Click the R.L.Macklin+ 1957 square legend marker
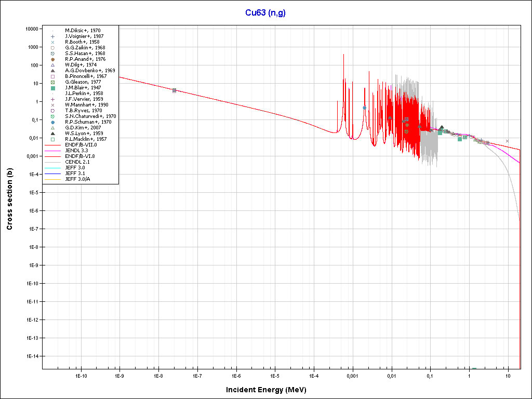Screen dimensions: 532x399 click(x=52, y=139)
